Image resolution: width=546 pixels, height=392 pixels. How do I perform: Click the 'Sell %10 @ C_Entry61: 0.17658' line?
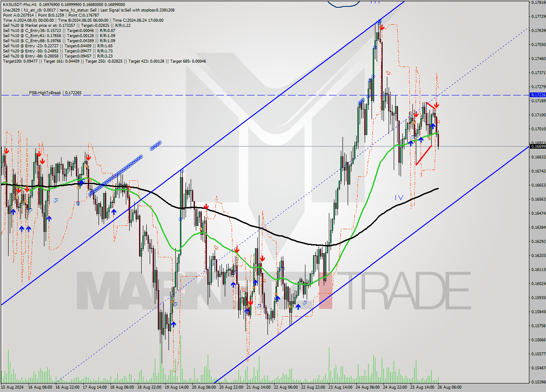pos(59,35)
